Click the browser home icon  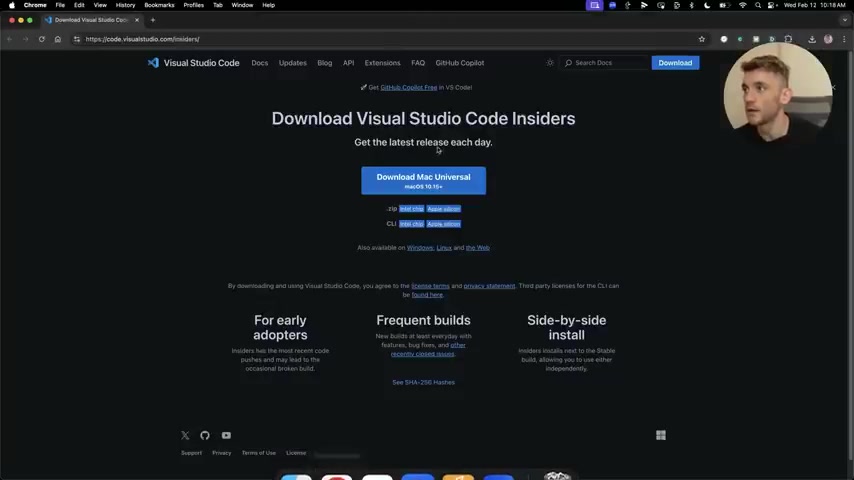[x=58, y=39]
